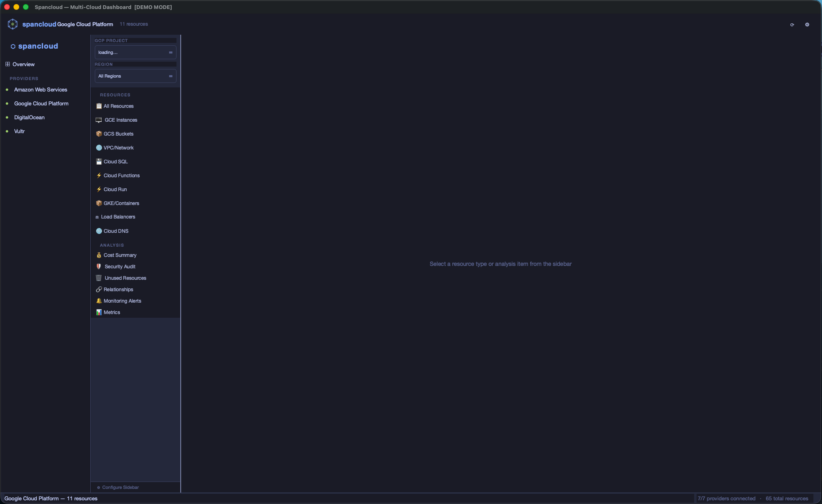822x504 pixels.
Task: Open Metrics analysis label
Action: pos(112,312)
